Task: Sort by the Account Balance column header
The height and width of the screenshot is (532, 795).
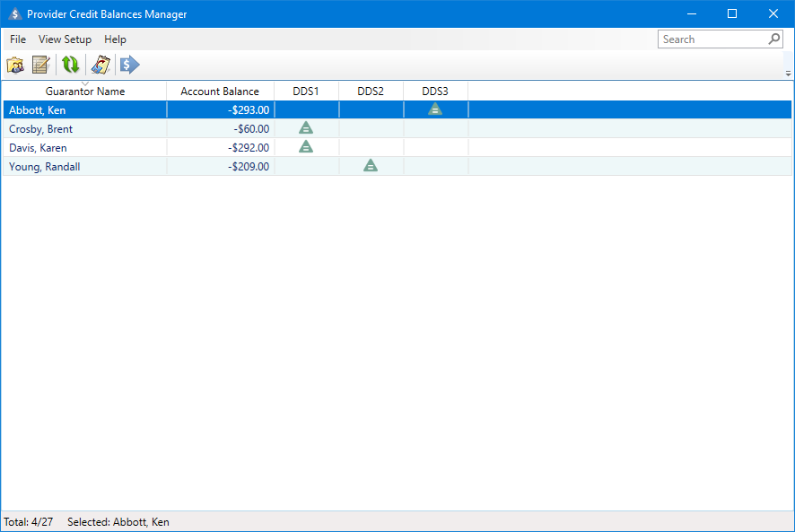Action: (x=220, y=92)
